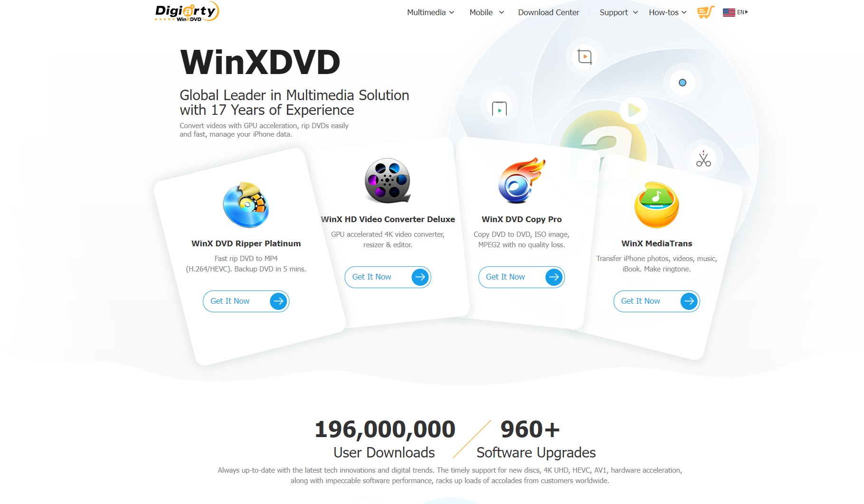Click the WinX MediaTrans music icon
This screenshot has width=864, height=504.
[656, 205]
